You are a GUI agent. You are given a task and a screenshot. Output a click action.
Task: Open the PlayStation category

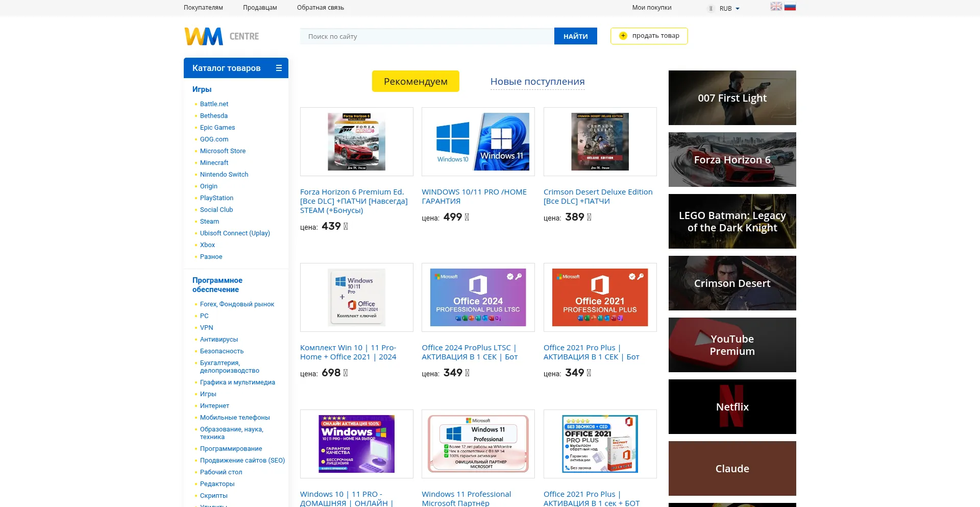click(216, 198)
